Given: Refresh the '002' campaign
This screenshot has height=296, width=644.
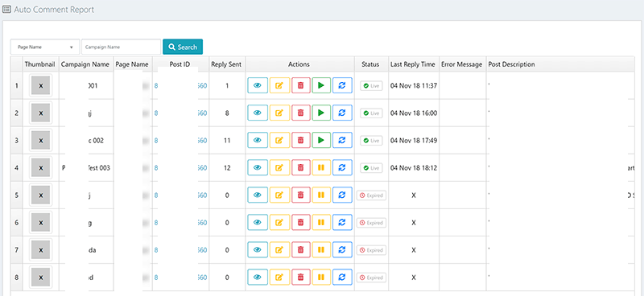Looking at the screenshot, I should coord(342,141).
